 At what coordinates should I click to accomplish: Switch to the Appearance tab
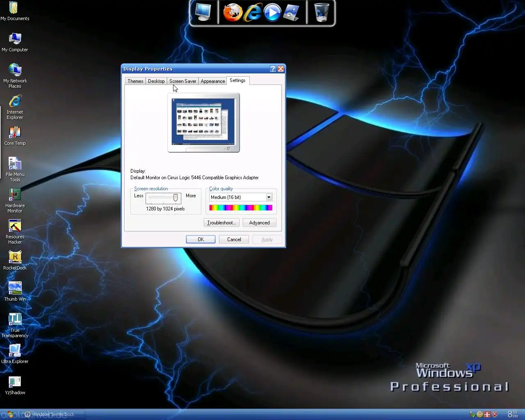click(x=213, y=81)
